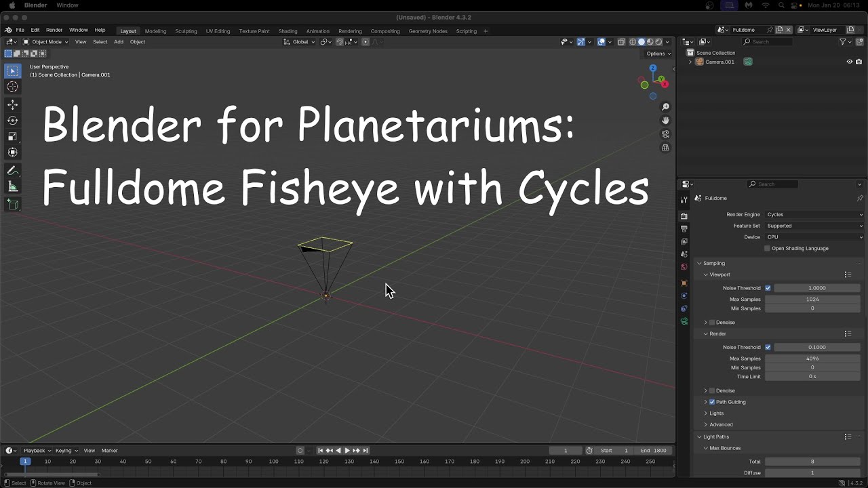868x488 pixels.
Task: Click the viewport zoom gizmo icon
Action: (666, 107)
